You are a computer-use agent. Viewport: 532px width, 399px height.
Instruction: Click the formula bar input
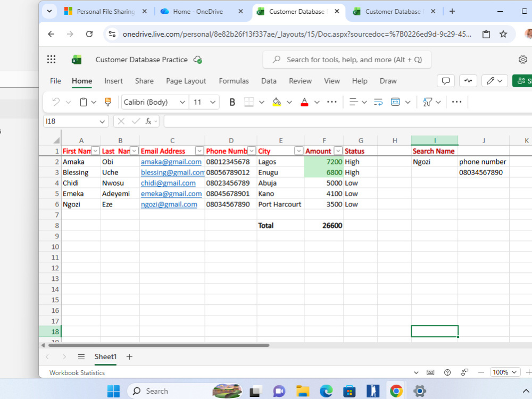[348, 121]
